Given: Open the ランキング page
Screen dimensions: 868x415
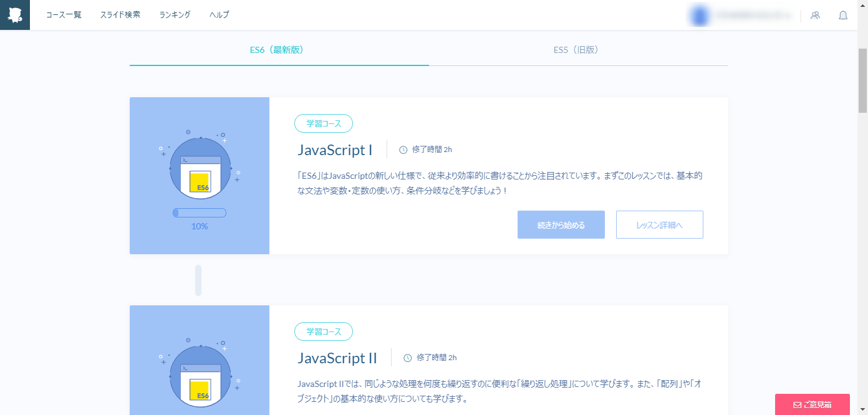Looking at the screenshot, I should (174, 14).
